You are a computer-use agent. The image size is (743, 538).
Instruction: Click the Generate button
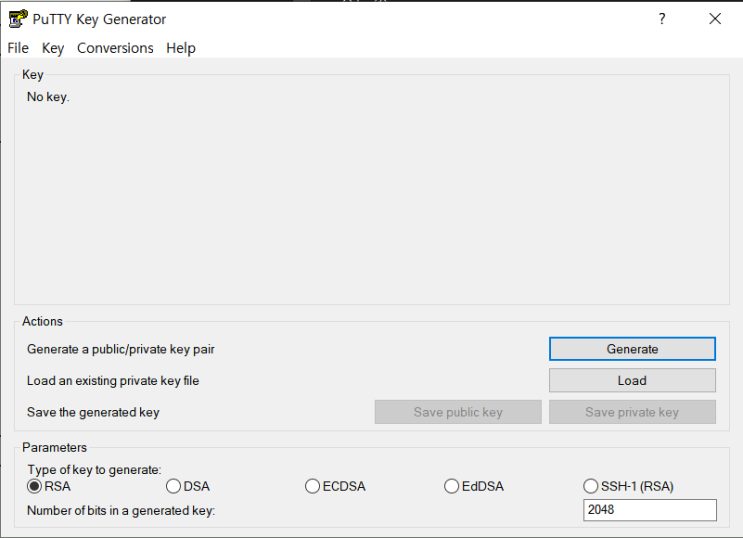click(x=632, y=349)
